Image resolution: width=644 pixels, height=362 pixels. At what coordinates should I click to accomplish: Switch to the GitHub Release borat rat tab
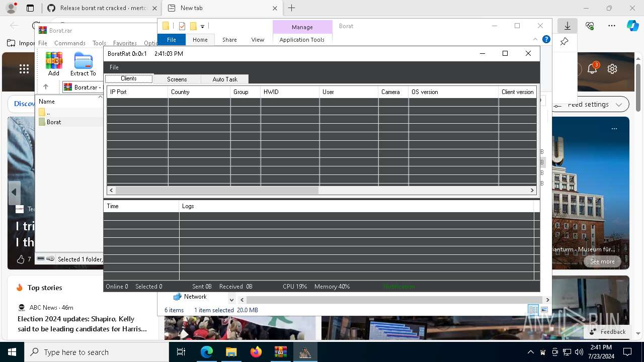(102, 8)
